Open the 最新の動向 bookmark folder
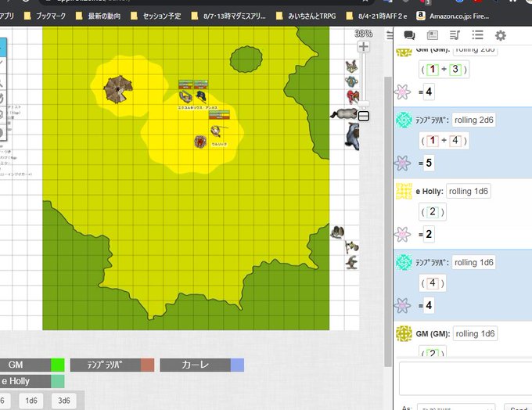The image size is (532, 410). 98,16
